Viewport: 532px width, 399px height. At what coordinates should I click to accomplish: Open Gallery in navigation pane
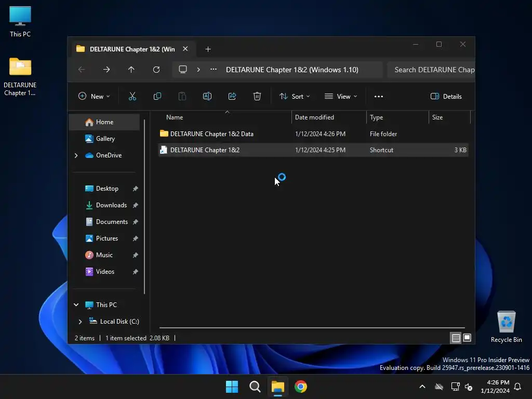(x=104, y=139)
